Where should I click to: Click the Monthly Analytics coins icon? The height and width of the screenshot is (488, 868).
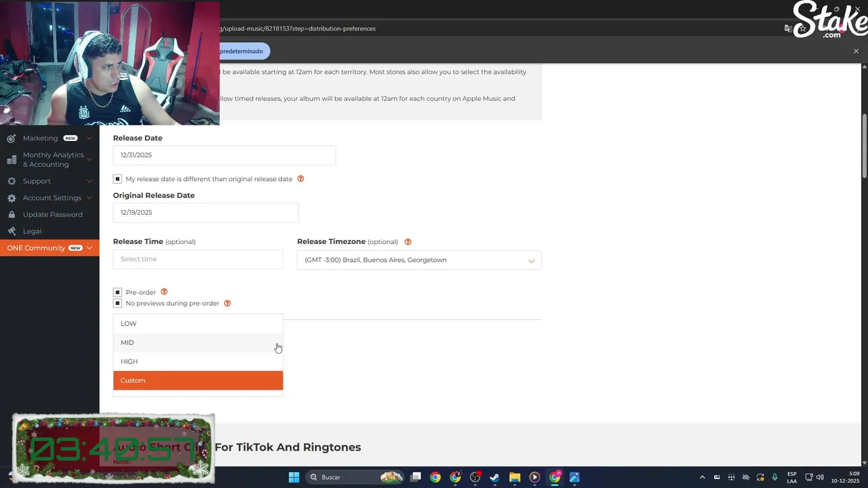click(11, 160)
